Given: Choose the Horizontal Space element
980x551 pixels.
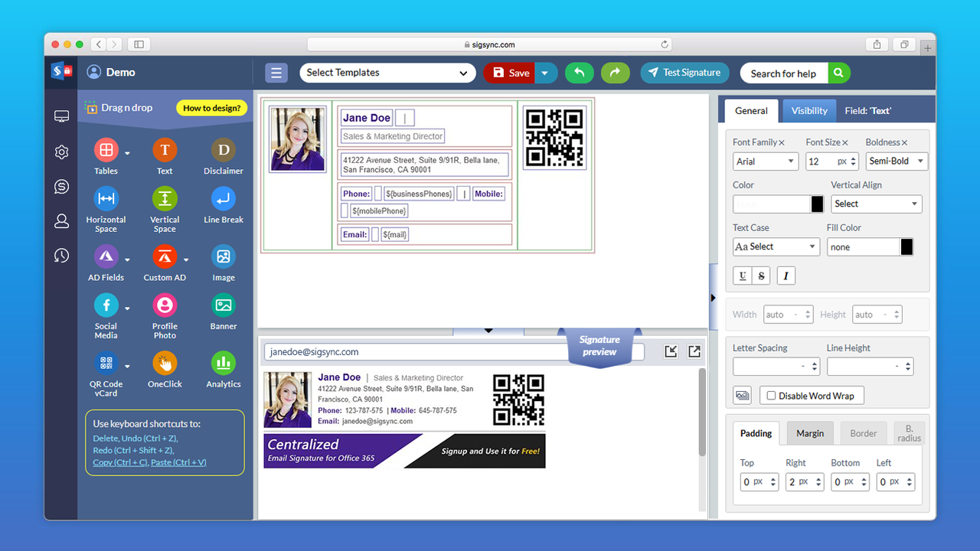Looking at the screenshot, I should coord(106,199).
